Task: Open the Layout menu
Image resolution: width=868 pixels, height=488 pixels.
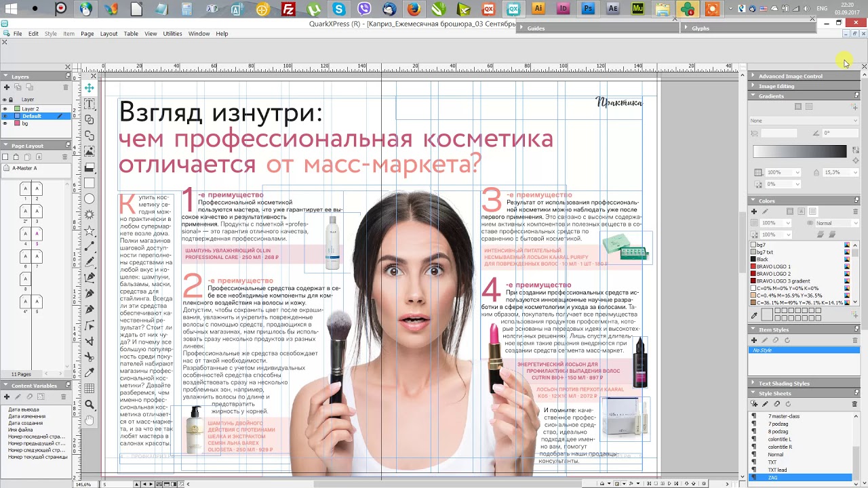Action: pyautogui.click(x=108, y=33)
